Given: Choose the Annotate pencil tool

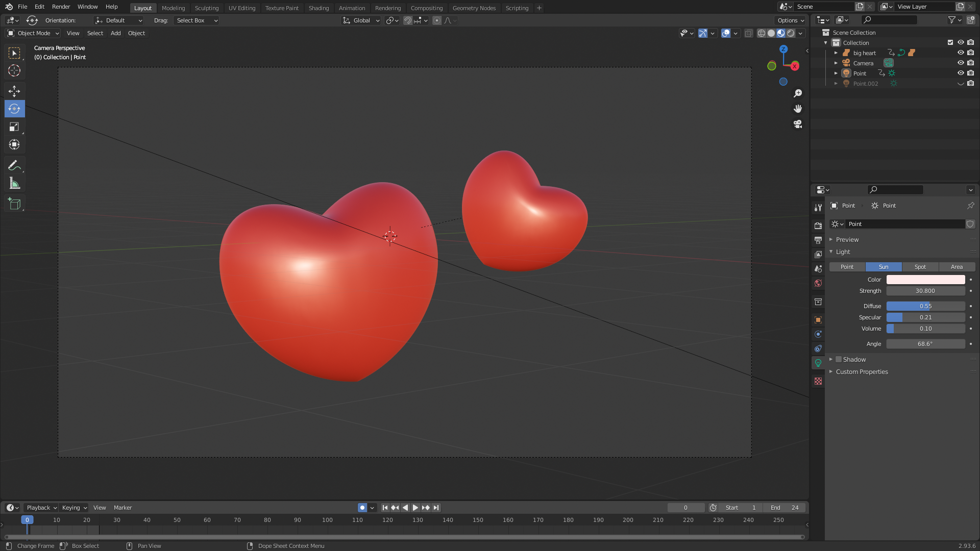Looking at the screenshot, I should [14, 165].
